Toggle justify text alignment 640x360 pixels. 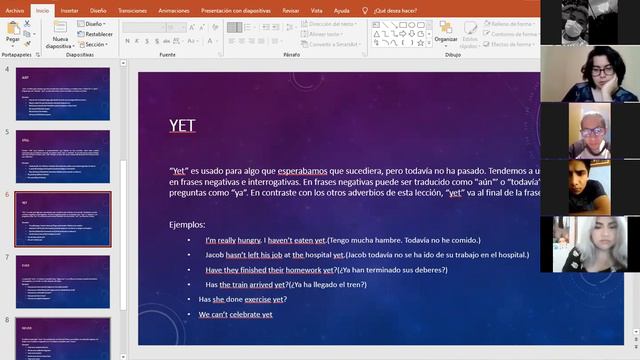click(261, 41)
